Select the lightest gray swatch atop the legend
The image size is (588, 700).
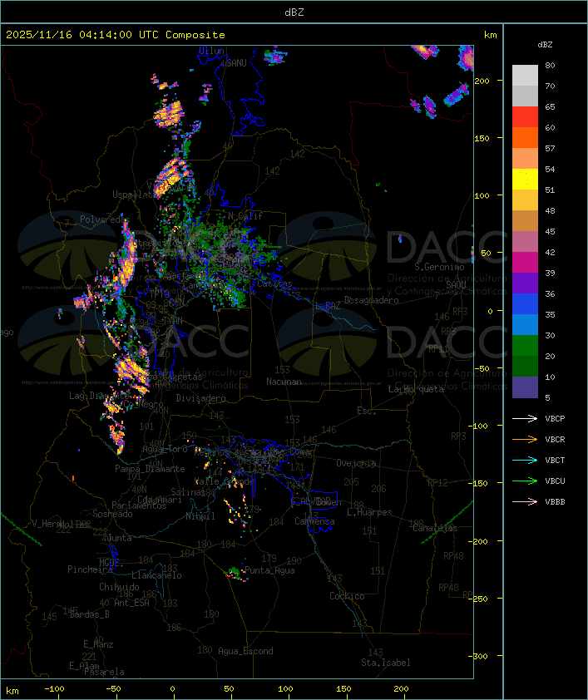525,76
